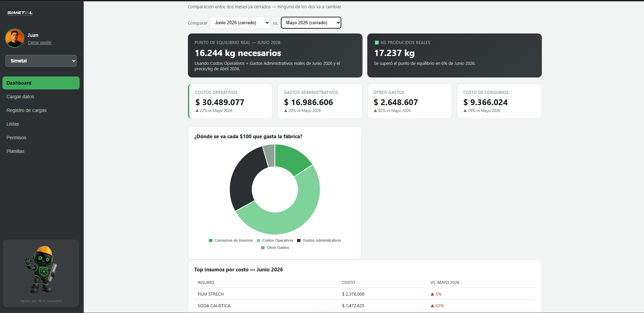Select the Otros Gastos card

click(x=410, y=101)
